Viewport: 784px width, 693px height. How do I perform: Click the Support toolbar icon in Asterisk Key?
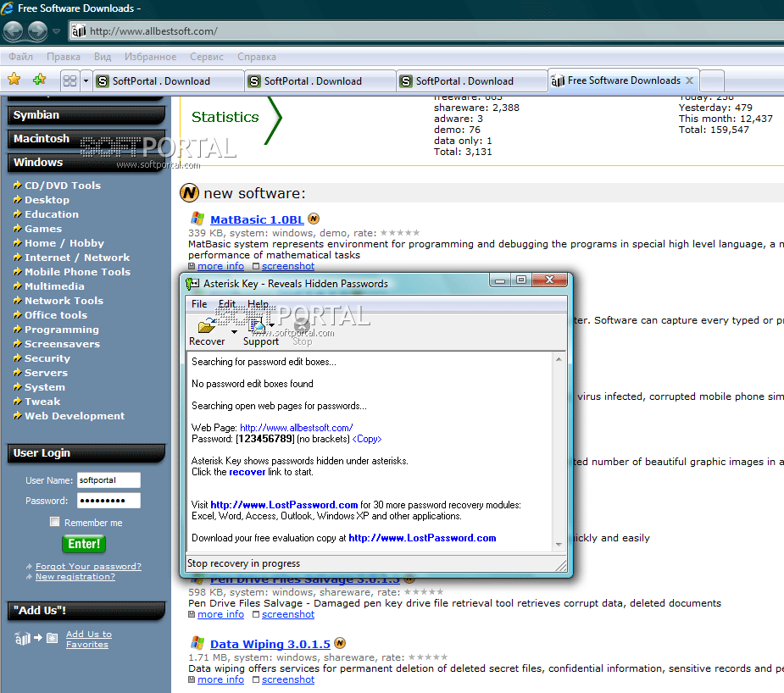click(257, 326)
